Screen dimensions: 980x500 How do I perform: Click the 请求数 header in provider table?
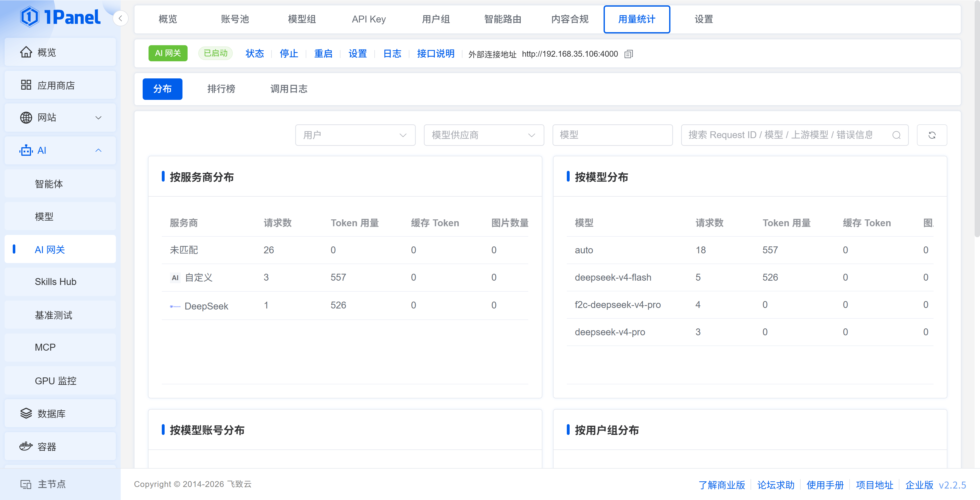point(277,223)
